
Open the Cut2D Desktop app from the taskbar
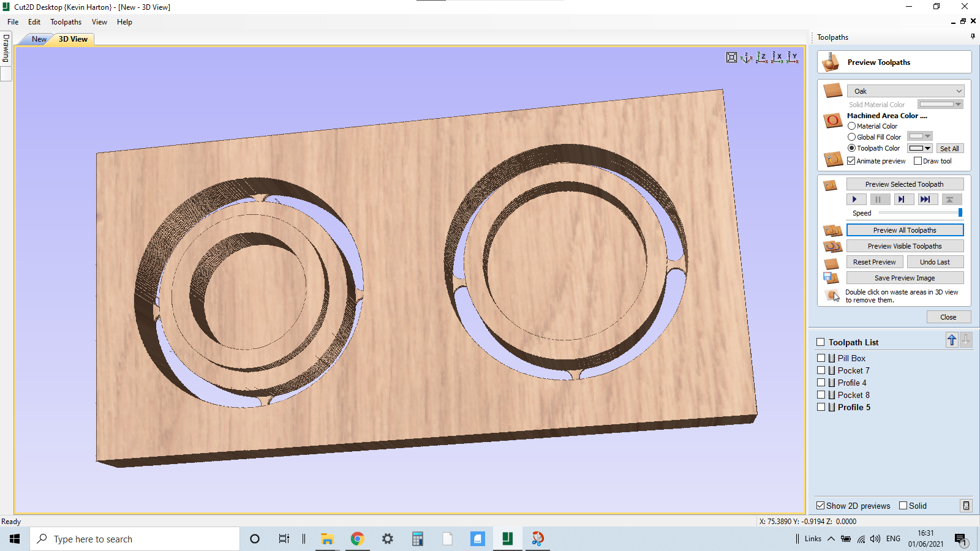coord(507,539)
